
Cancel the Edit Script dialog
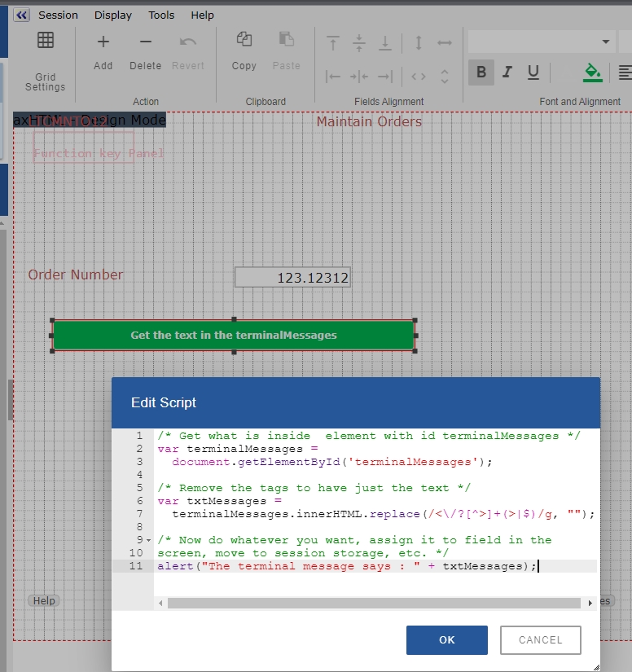pos(540,639)
